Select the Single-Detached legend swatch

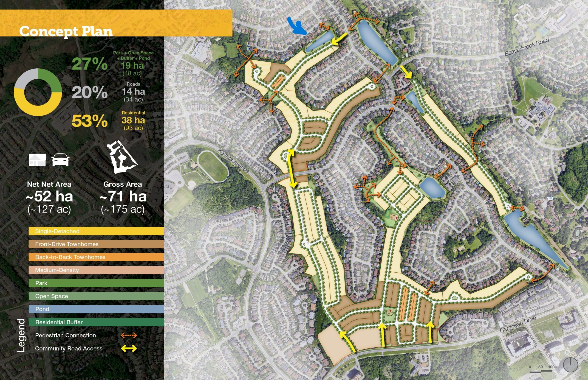coord(96,231)
